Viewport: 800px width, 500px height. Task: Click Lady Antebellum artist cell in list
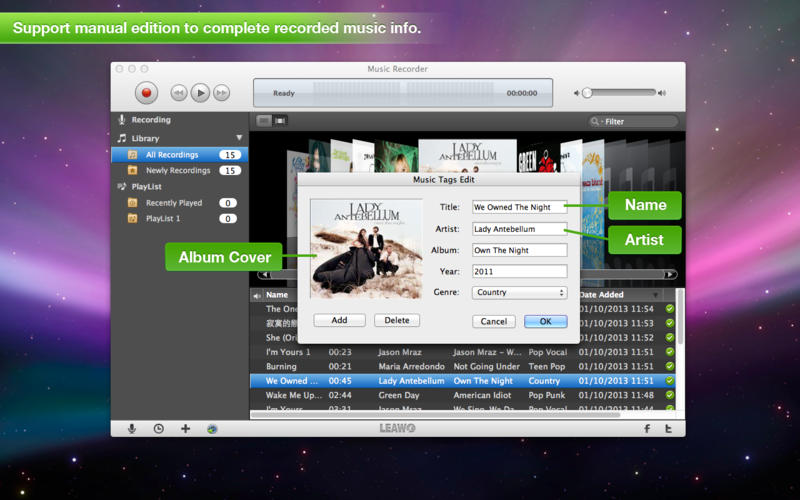pos(411,381)
